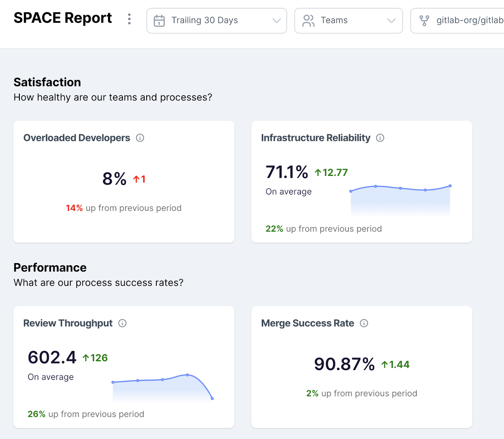This screenshot has height=439, width=504.
Task: Click the 90.87% merge success value
Action: point(344,364)
